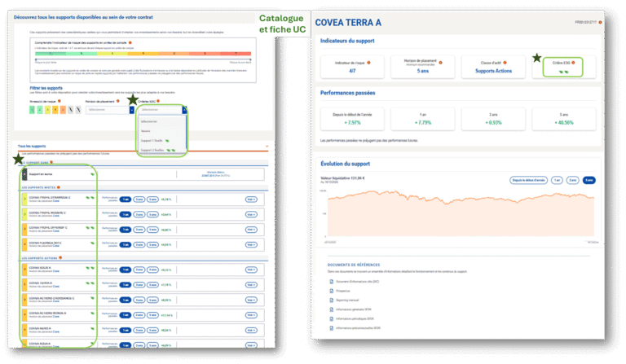The image size is (626, 364).
Task: Collapse the Tous les supports section chevron
Action: tap(267, 147)
